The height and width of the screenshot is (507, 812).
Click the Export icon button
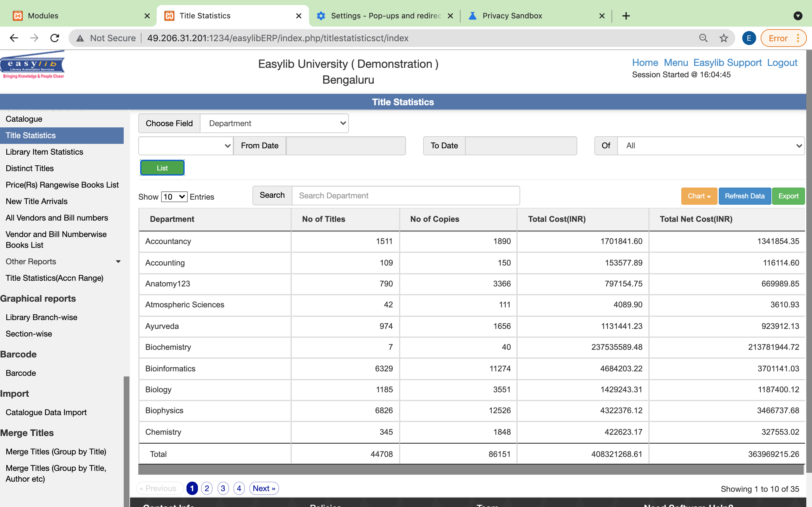point(789,196)
